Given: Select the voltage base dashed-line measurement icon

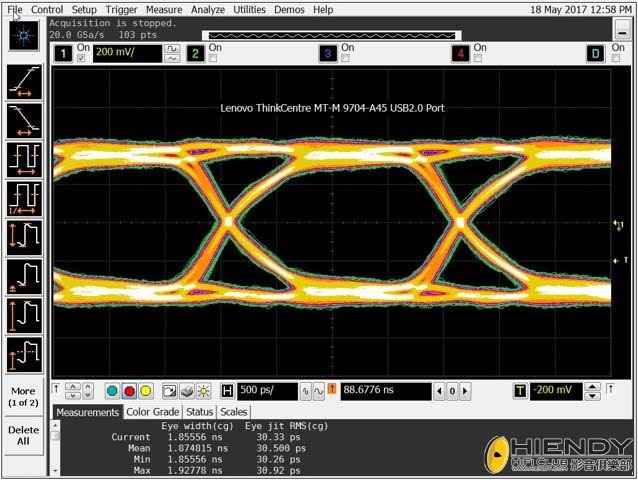Looking at the screenshot, I should tap(24, 355).
